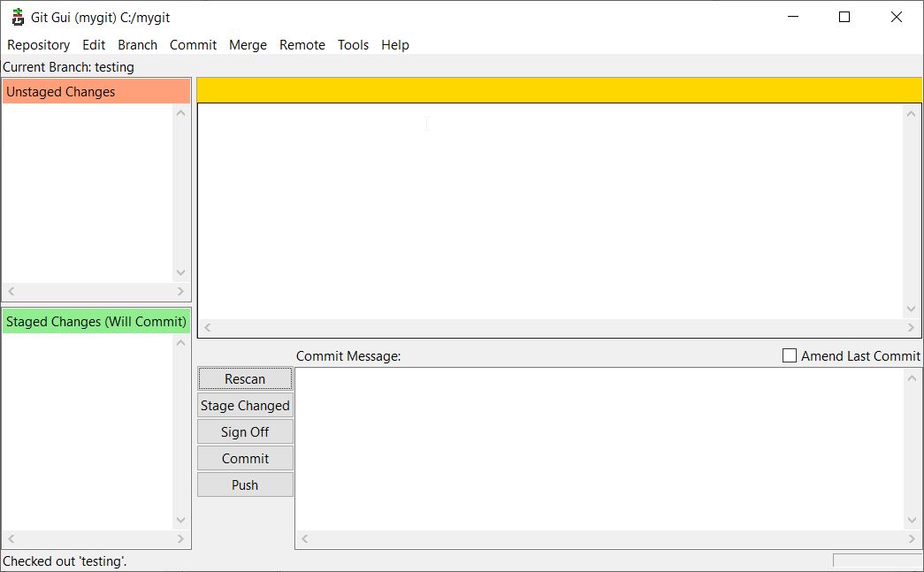Click the yellow diff header bar
The height and width of the screenshot is (572, 924).
[559, 89]
